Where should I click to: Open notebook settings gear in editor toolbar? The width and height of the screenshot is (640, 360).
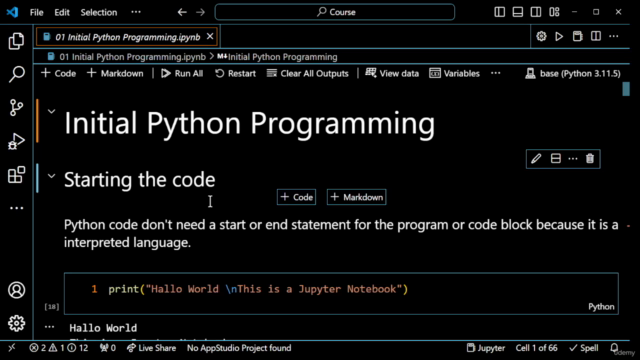coord(541,36)
